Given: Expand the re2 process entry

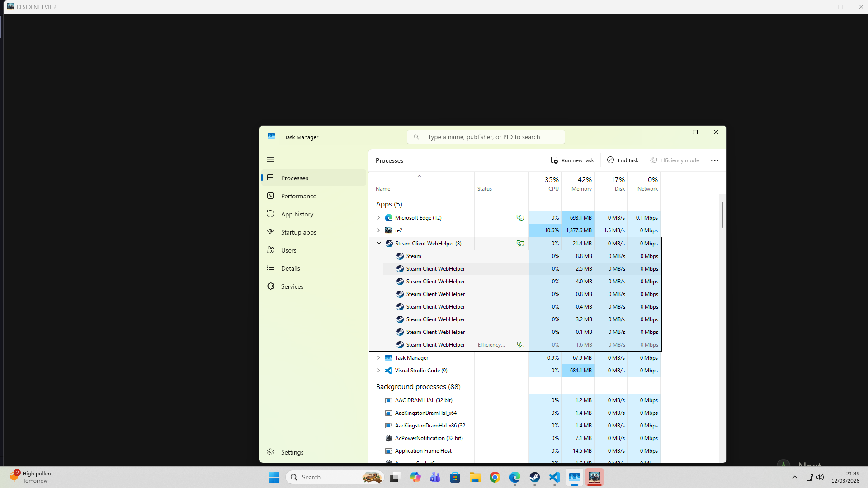Looking at the screenshot, I should [379, 230].
